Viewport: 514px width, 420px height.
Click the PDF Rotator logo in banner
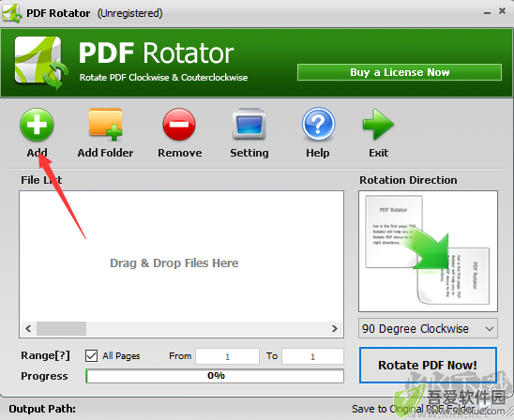pos(40,62)
